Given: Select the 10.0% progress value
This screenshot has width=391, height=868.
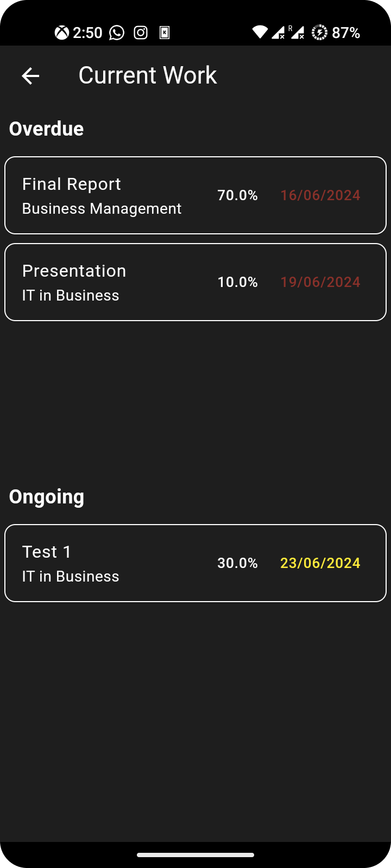Looking at the screenshot, I should pyautogui.click(x=237, y=282).
